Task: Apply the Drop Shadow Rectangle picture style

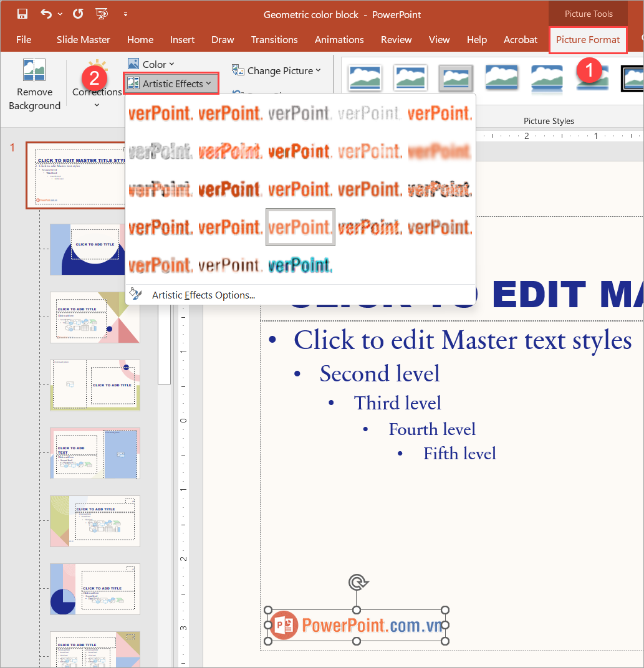Action: pyautogui.click(x=502, y=78)
